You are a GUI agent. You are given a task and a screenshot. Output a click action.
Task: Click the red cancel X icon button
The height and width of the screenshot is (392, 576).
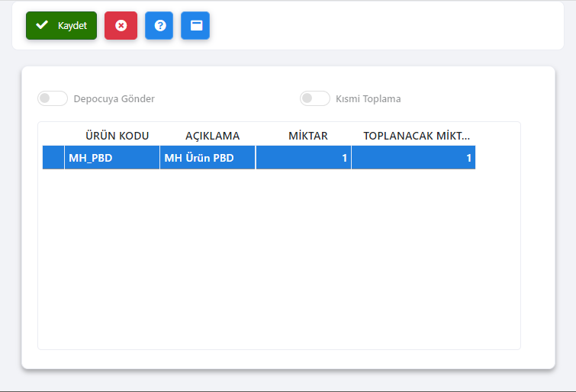point(121,25)
